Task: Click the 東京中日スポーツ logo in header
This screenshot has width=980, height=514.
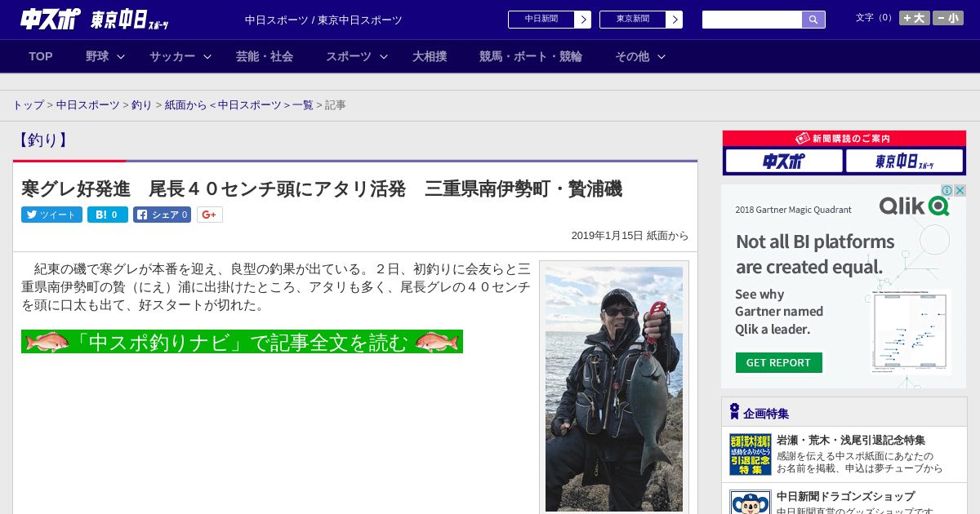Action: click(x=130, y=19)
